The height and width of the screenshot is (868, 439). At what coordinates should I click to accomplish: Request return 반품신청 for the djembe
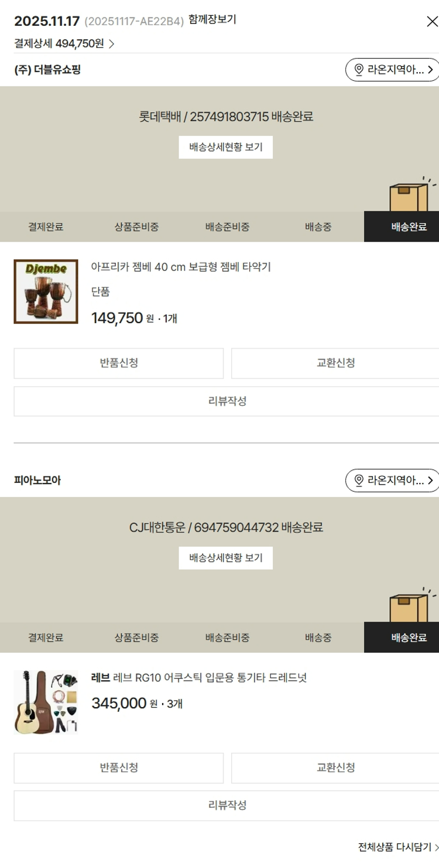pyautogui.click(x=119, y=363)
